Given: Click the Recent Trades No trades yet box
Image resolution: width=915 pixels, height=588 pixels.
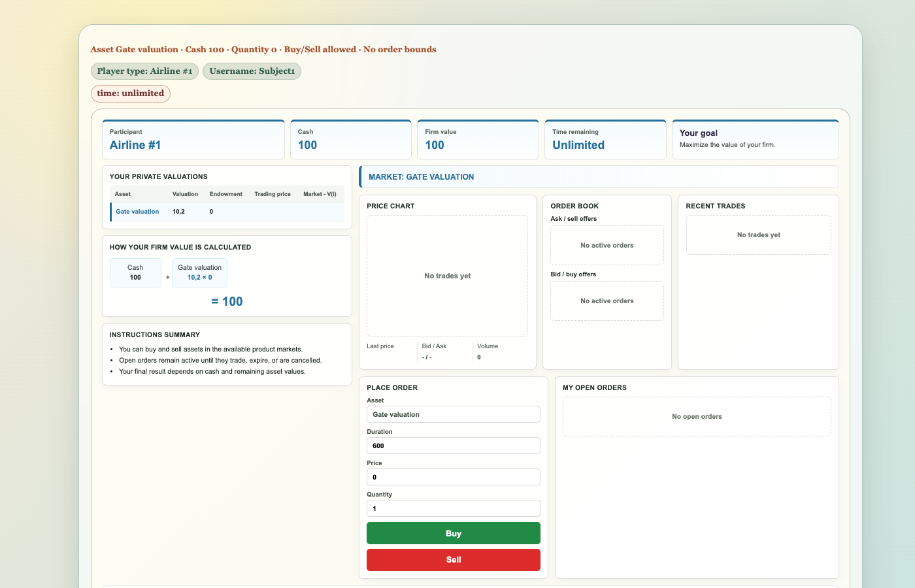Looking at the screenshot, I should click(759, 235).
